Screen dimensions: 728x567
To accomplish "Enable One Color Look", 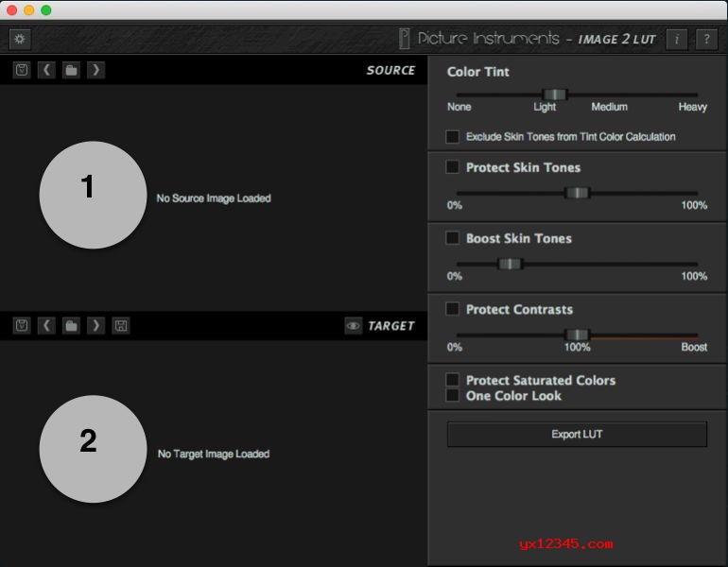I will (x=452, y=395).
